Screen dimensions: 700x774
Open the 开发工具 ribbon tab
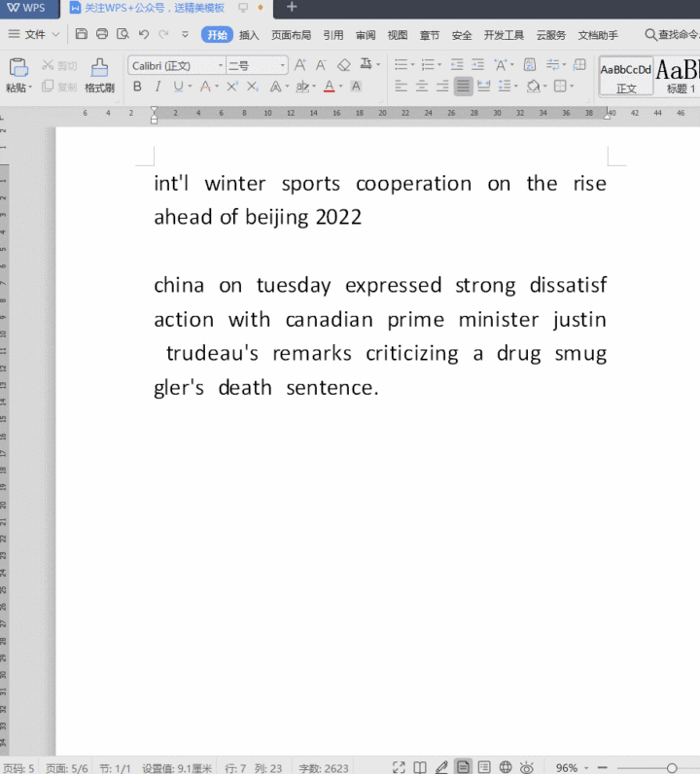tap(504, 35)
